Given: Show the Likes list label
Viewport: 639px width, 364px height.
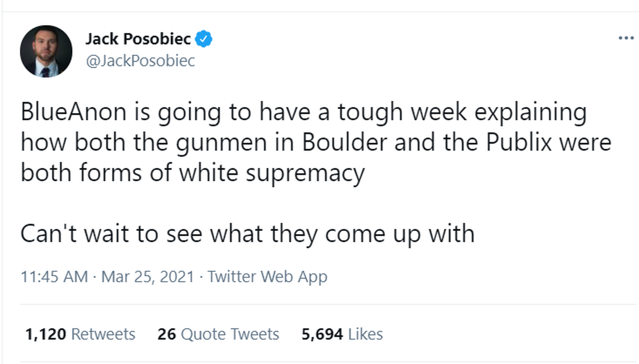Looking at the screenshot, I should pyautogui.click(x=365, y=334).
